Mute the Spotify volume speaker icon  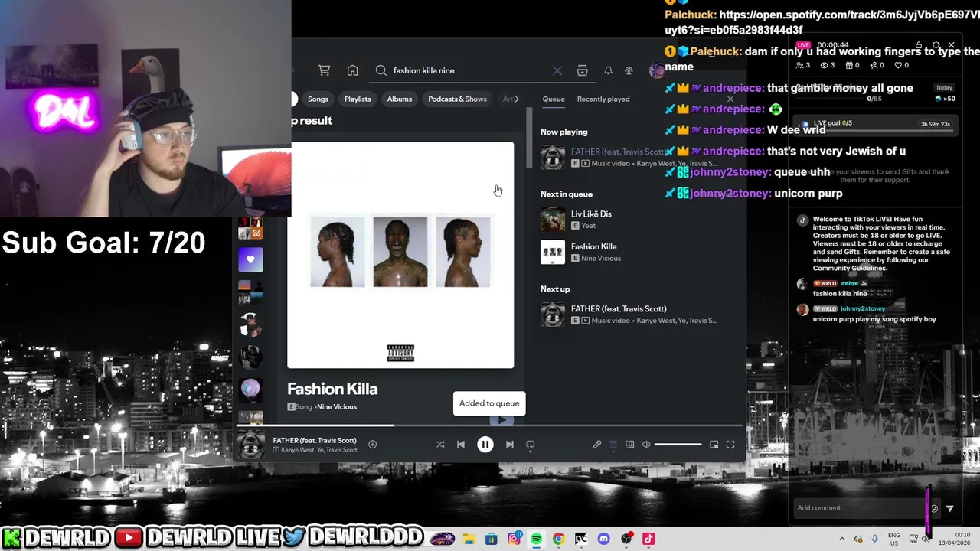tap(646, 444)
